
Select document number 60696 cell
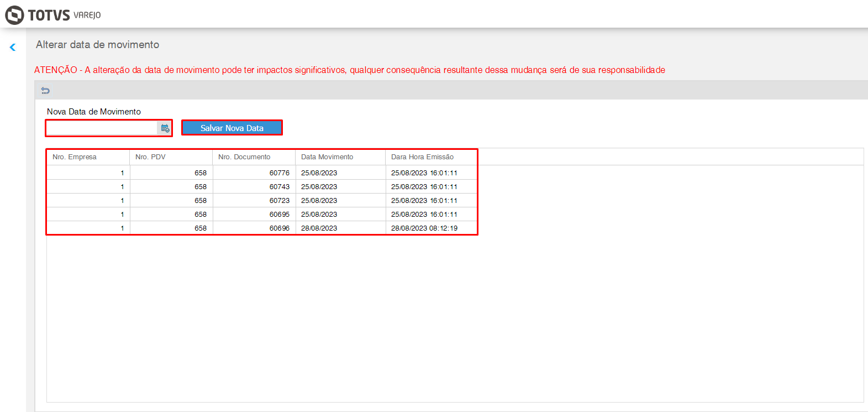[254, 228]
